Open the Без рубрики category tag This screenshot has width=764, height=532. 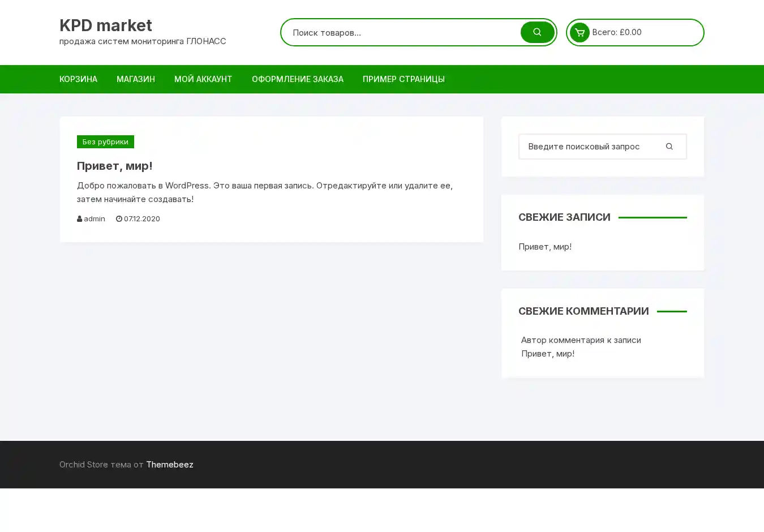[105, 142]
